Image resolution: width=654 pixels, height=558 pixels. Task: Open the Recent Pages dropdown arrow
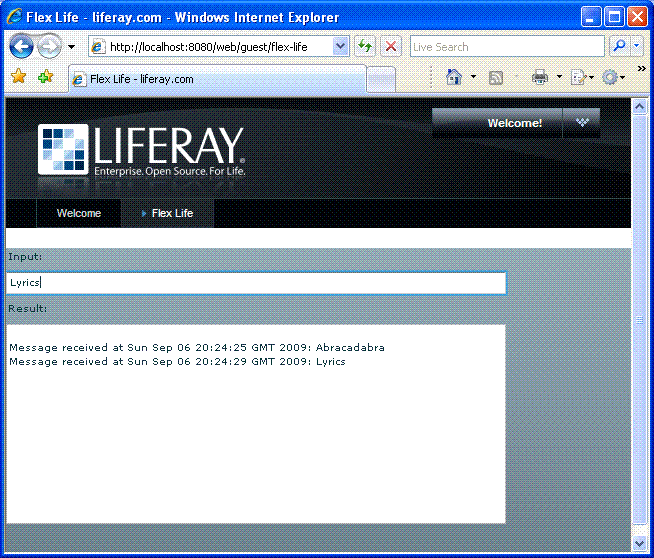71,47
